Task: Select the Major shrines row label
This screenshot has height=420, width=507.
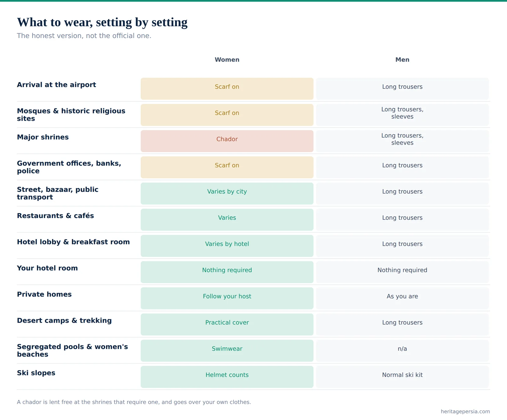Action: tap(43, 137)
